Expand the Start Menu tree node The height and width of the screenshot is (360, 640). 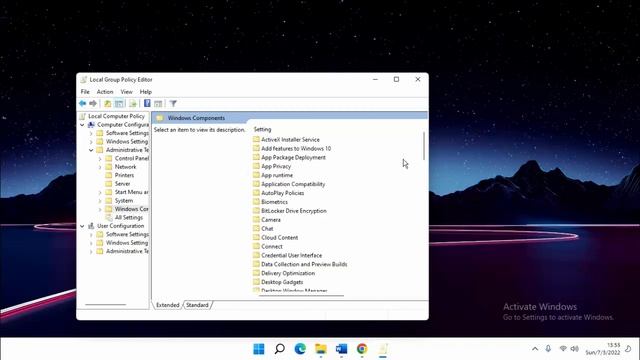(x=100, y=192)
